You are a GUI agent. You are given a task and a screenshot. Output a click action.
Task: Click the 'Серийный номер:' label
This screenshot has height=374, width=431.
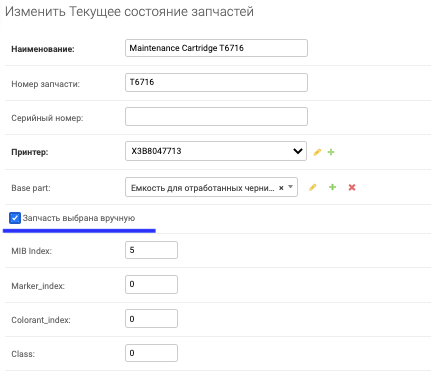(x=47, y=118)
